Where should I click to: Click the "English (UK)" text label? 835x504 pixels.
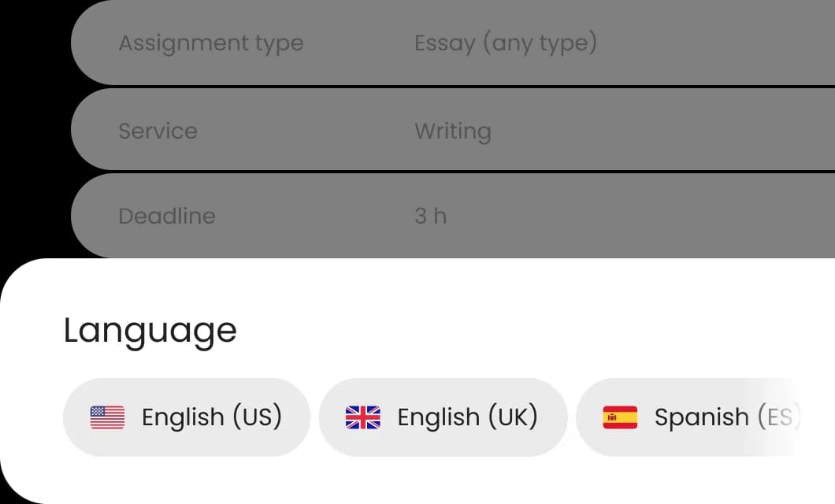tap(467, 417)
